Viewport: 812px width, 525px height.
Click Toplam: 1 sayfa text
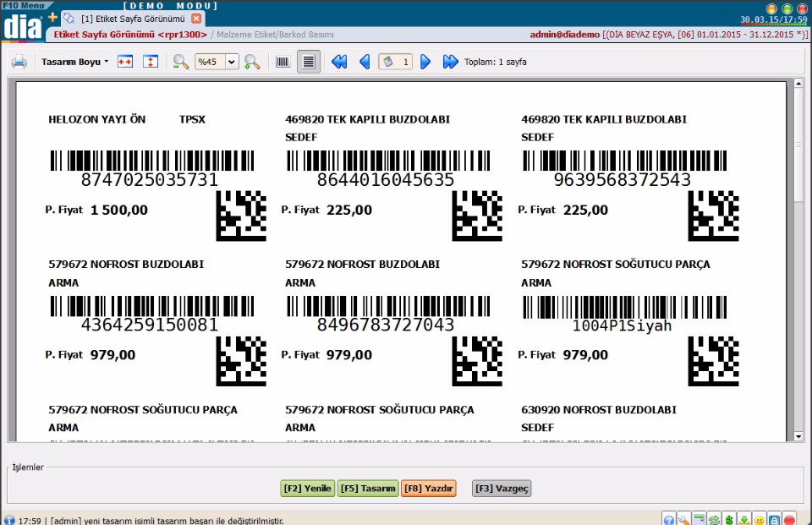pos(495,62)
